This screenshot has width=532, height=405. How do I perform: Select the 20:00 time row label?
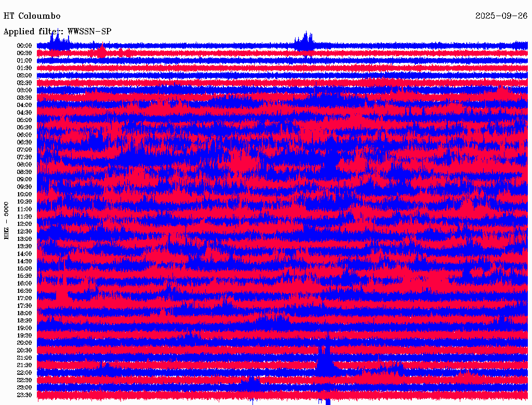pos(24,343)
